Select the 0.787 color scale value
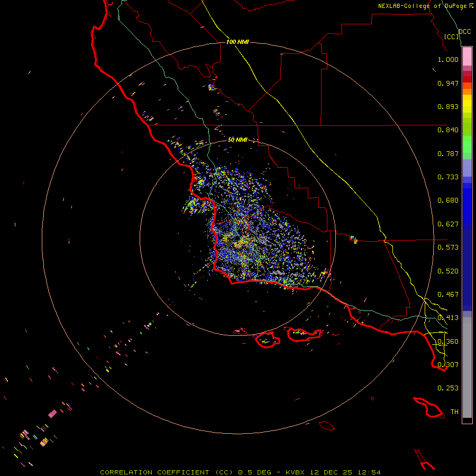This screenshot has width=476, height=476. [448, 153]
